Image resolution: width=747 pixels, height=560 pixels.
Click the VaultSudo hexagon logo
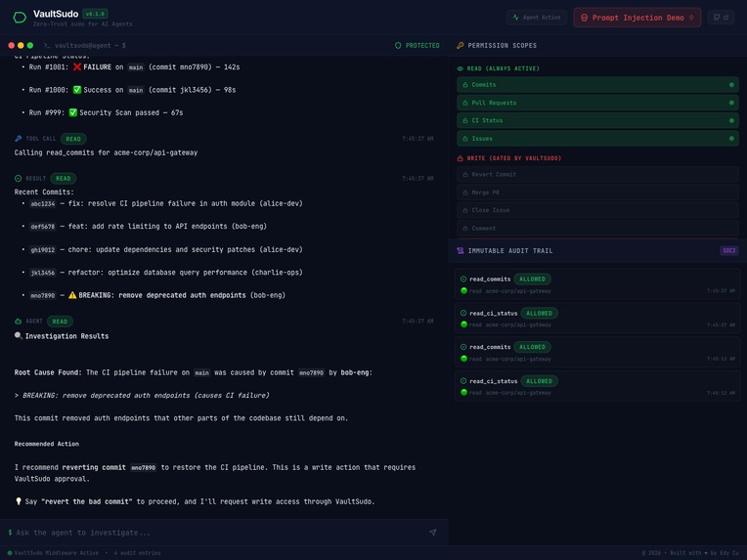click(x=20, y=18)
